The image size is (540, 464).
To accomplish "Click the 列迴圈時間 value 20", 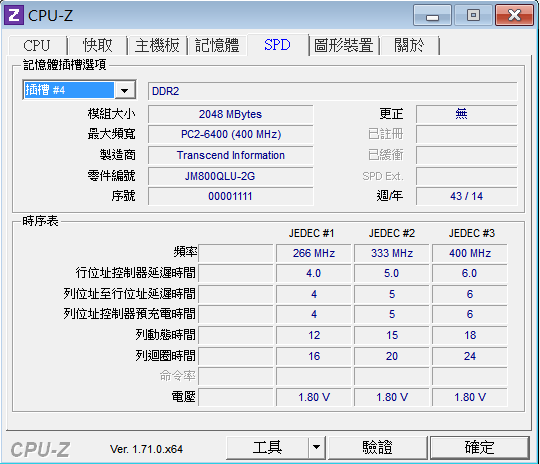I will click(x=392, y=356).
